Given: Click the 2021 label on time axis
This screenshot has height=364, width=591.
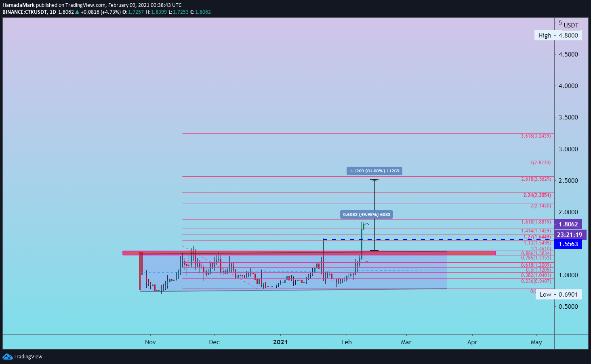Looking at the screenshot, I should (280, 342).
